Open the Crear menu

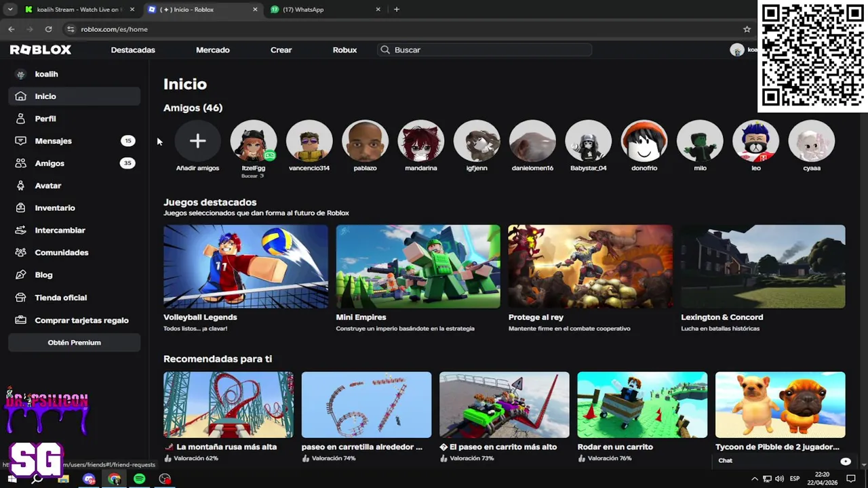[281, 49]
